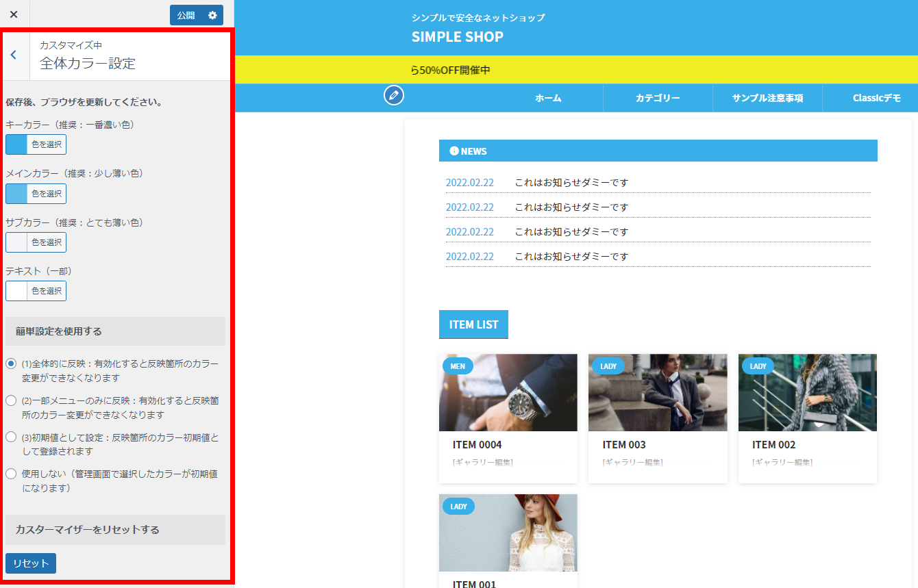Click the 保存後、ブラウザを更新してください notice
The height and width of the screenshot is (588, 918).
pos(84,103)
